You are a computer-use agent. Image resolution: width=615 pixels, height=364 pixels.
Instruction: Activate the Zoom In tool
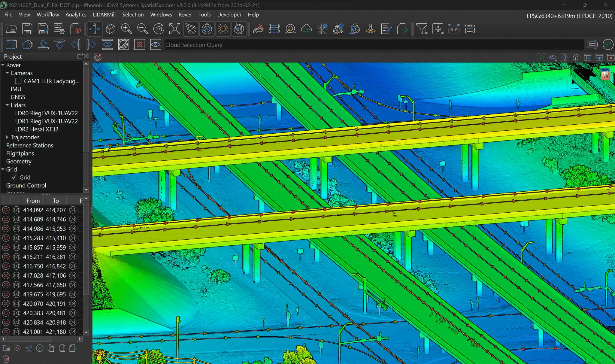(126, 29)
